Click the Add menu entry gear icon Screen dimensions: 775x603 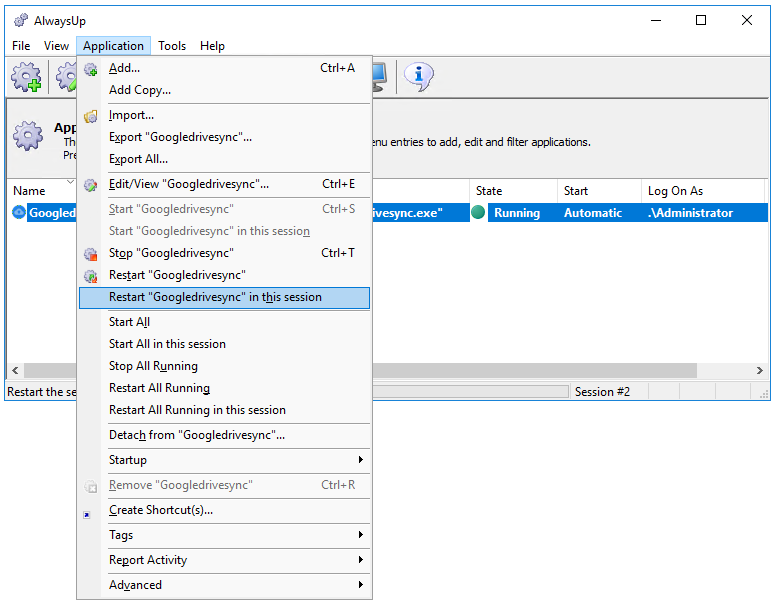coord(90,69)
